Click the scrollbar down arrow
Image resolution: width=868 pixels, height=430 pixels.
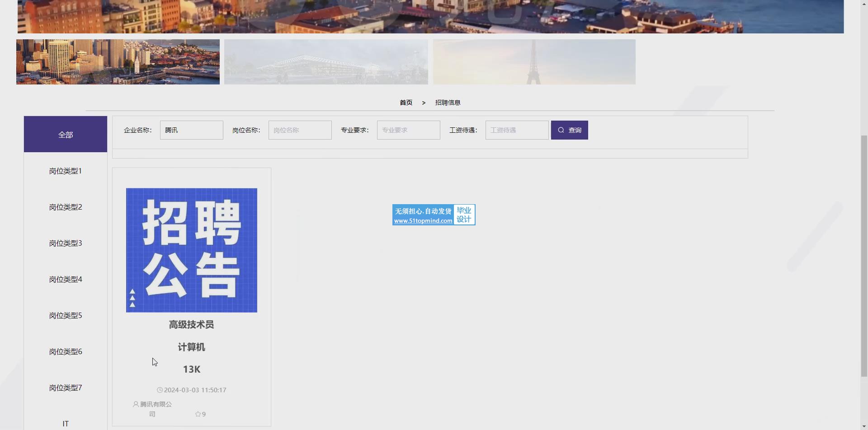click(864, 426)
